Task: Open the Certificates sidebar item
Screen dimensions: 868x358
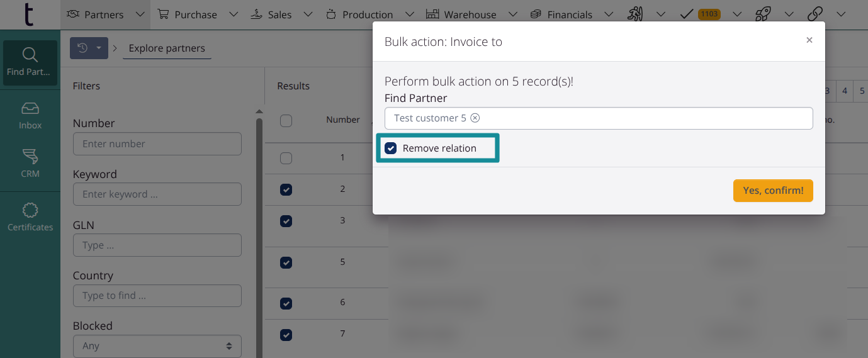Action: (30, 218)
